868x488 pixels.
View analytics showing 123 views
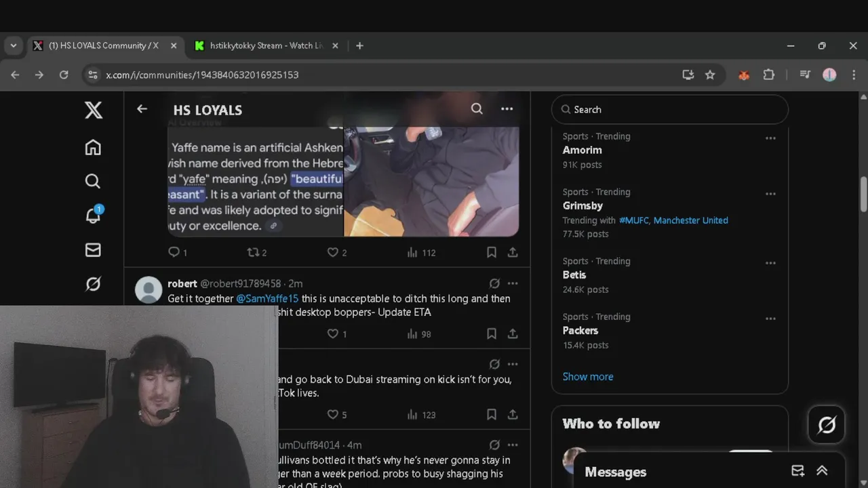[421, 414]
